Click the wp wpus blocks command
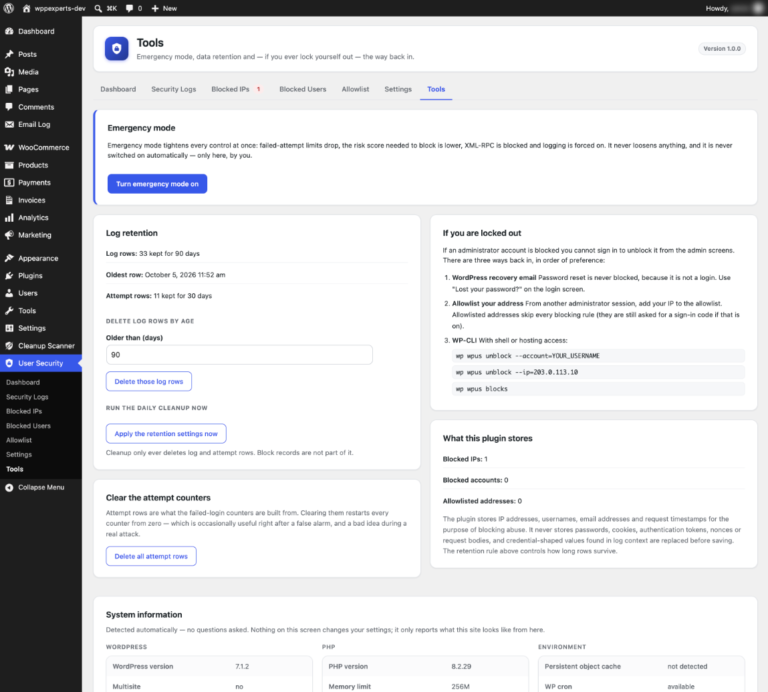Screen dimensions: 768x692 tap(598, 389)
